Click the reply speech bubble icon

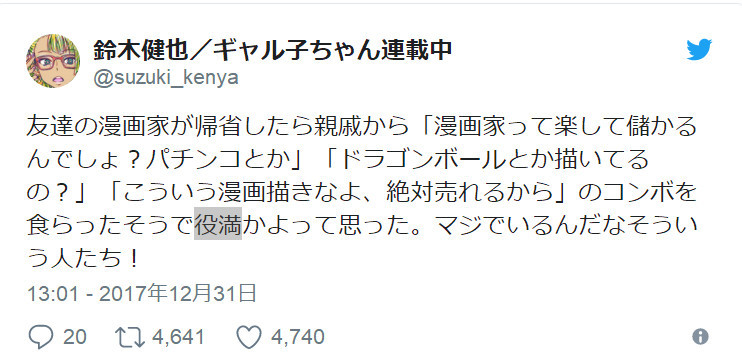[41, 337]
